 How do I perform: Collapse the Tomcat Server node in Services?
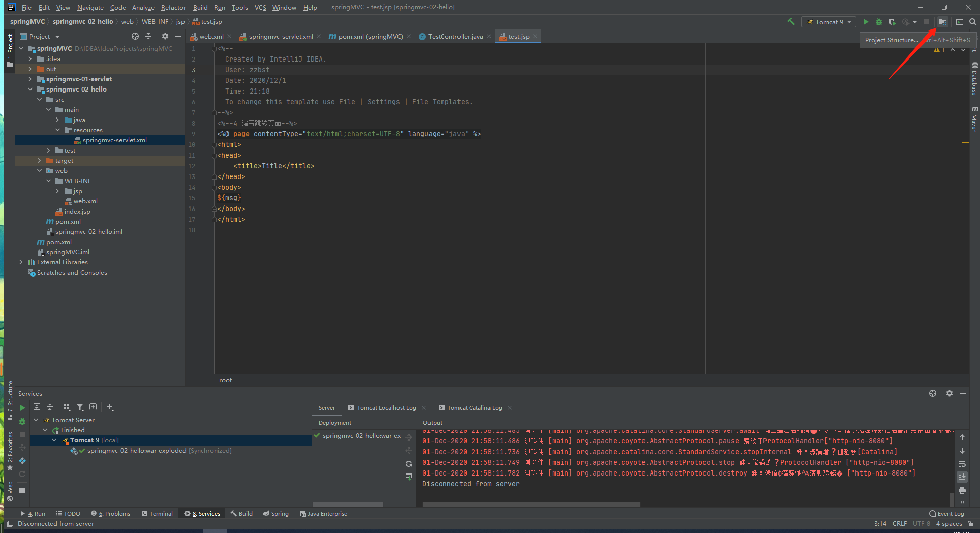click(36, 420)
